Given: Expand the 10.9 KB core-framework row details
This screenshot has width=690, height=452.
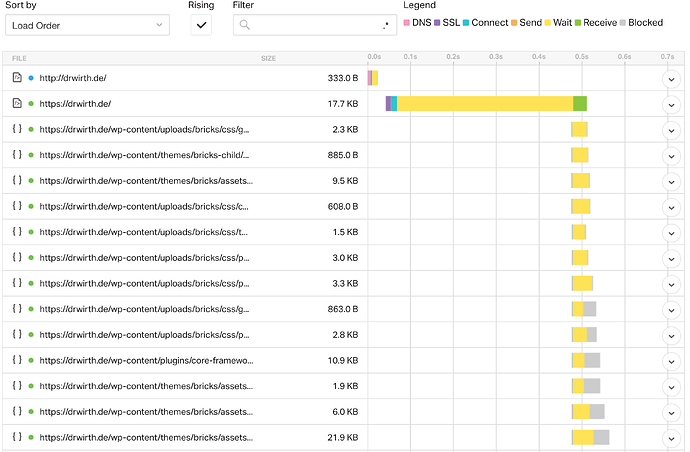Looking at the screenshot, I should click(671, 362).
